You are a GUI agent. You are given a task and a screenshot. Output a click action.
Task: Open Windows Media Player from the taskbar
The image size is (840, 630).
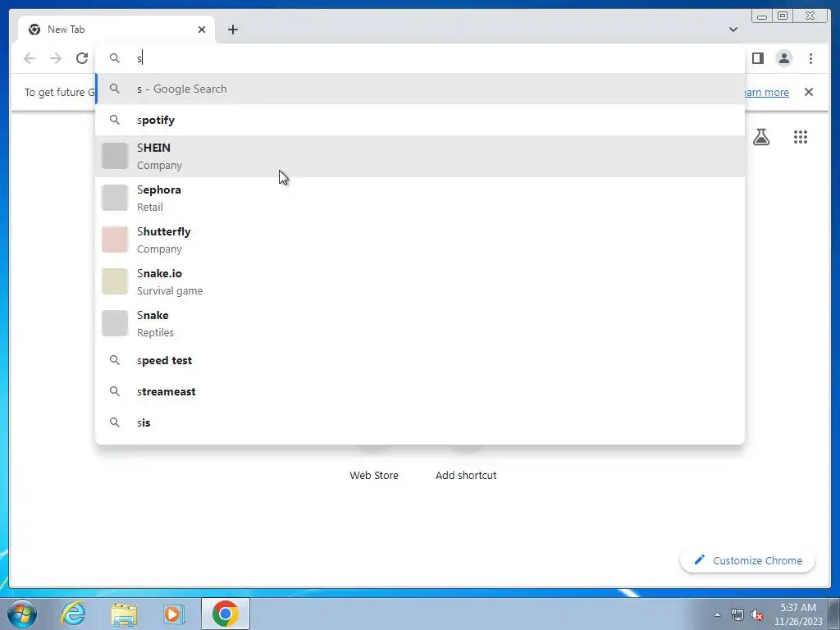[174, 614]
